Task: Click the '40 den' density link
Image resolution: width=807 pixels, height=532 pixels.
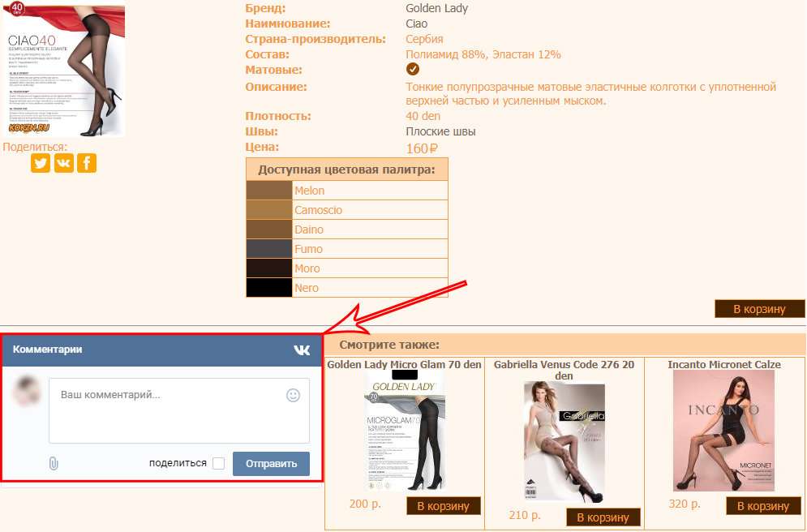Action: pyautogui.click(x=423, y=116)
